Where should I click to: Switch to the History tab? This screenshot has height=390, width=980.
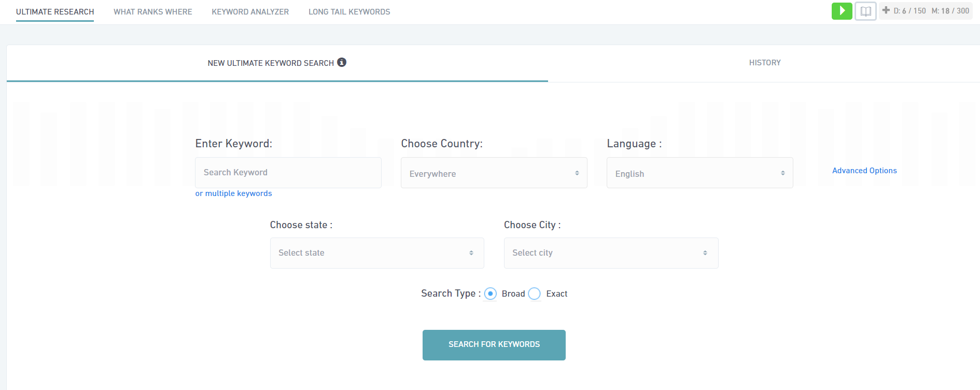[764, 63]
